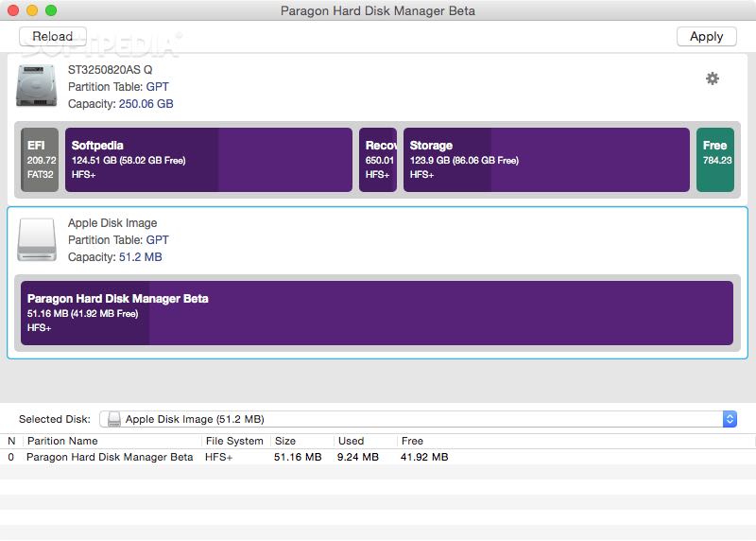
Task: Select the Apple Disk Image drive icon
Action: 37,239
